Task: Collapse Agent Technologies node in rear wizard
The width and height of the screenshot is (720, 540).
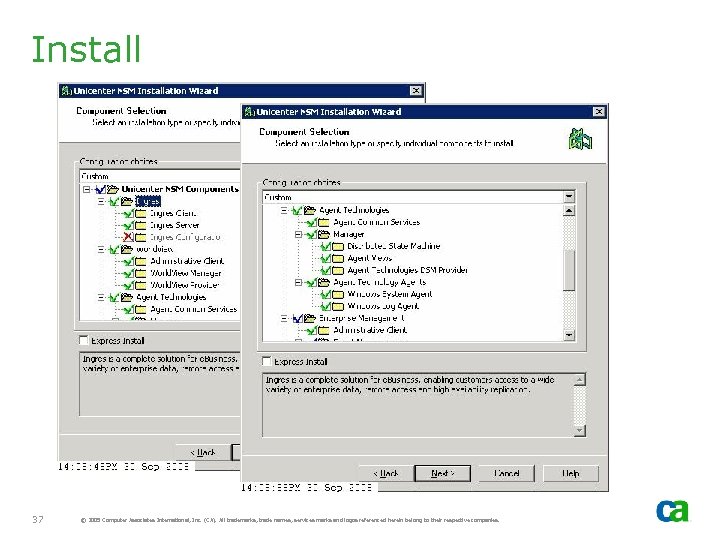Action: tap(101, 297)
